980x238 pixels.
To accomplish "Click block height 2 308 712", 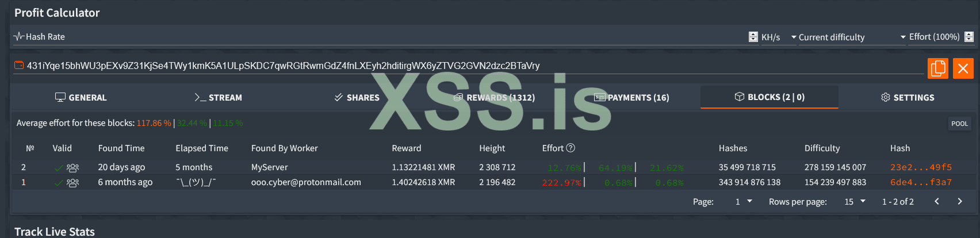I will 497,167.
